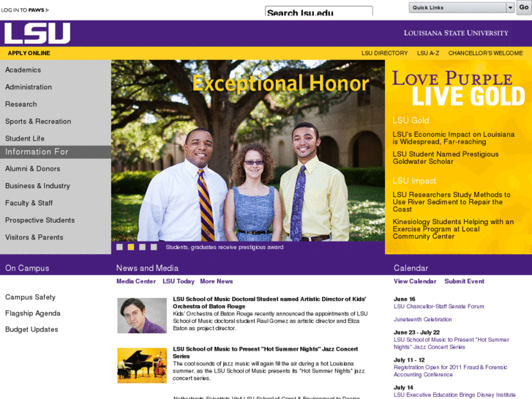Open Flagship Agenda page
Screen dimensions: 532x399
[33, 313]
